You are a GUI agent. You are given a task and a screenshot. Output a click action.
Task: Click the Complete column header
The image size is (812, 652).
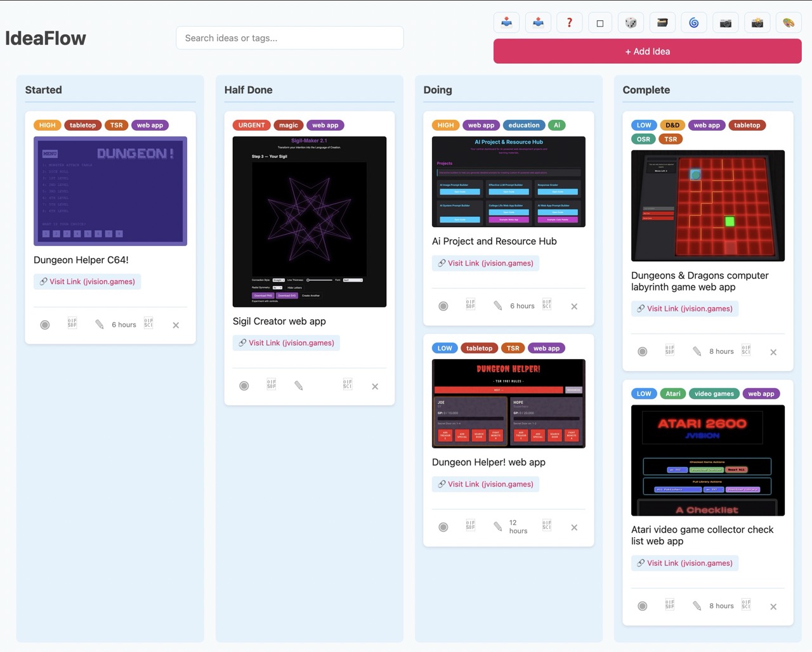tap(646, 89)
